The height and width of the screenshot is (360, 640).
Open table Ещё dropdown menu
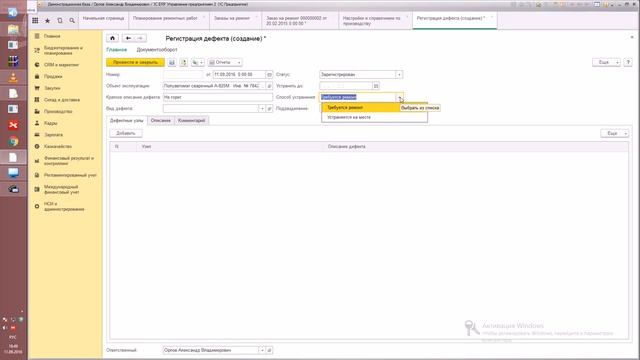click(x=614, y=133)
